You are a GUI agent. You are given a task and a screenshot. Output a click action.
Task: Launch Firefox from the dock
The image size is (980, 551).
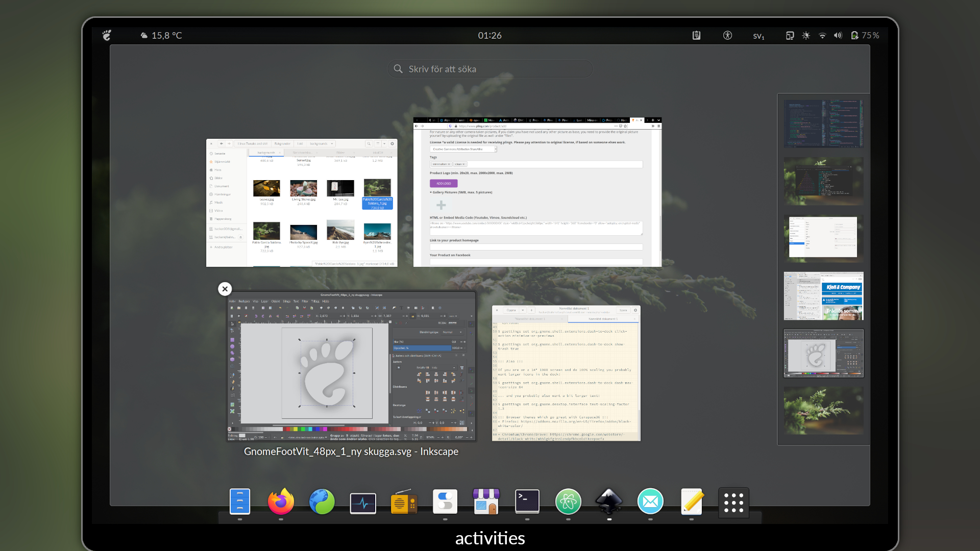coord(281,502)
